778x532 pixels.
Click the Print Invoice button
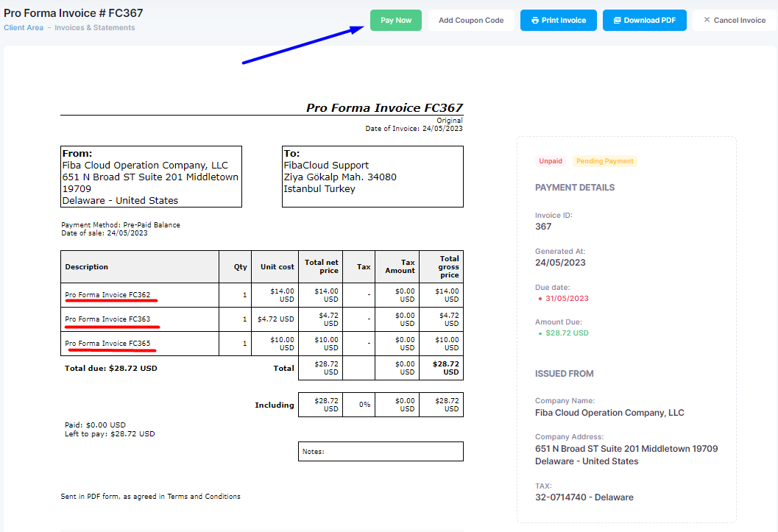(x=558, y=21)
